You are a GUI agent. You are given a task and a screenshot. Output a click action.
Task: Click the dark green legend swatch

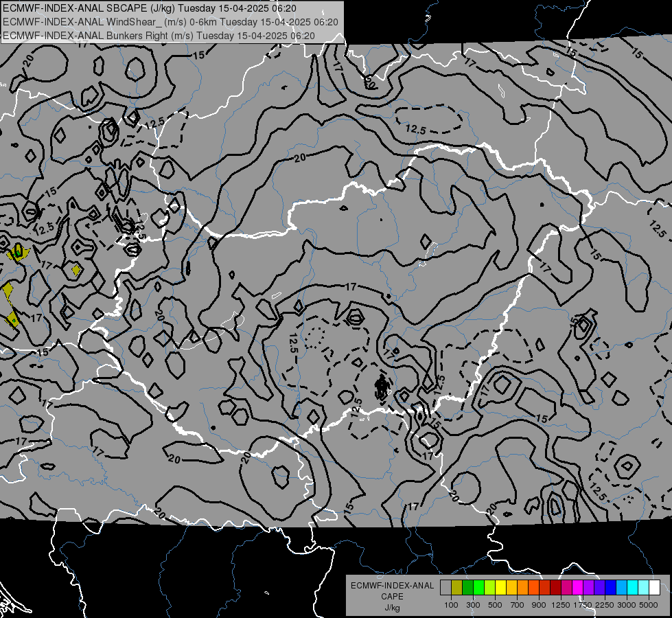tap(467, 588)
